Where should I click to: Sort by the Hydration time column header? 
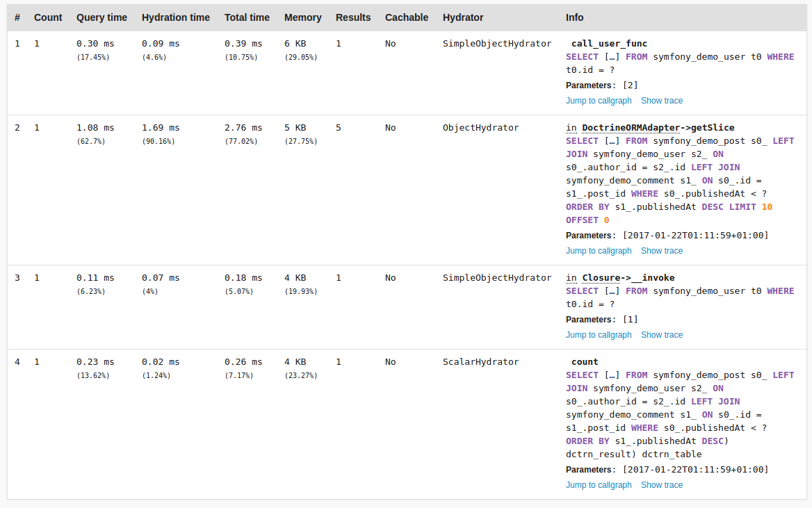pyautogui.click(x=176, y=17)
